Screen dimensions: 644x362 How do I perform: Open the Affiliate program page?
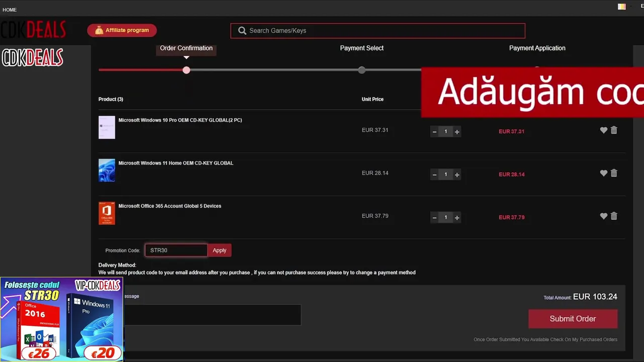coord(122,30)
